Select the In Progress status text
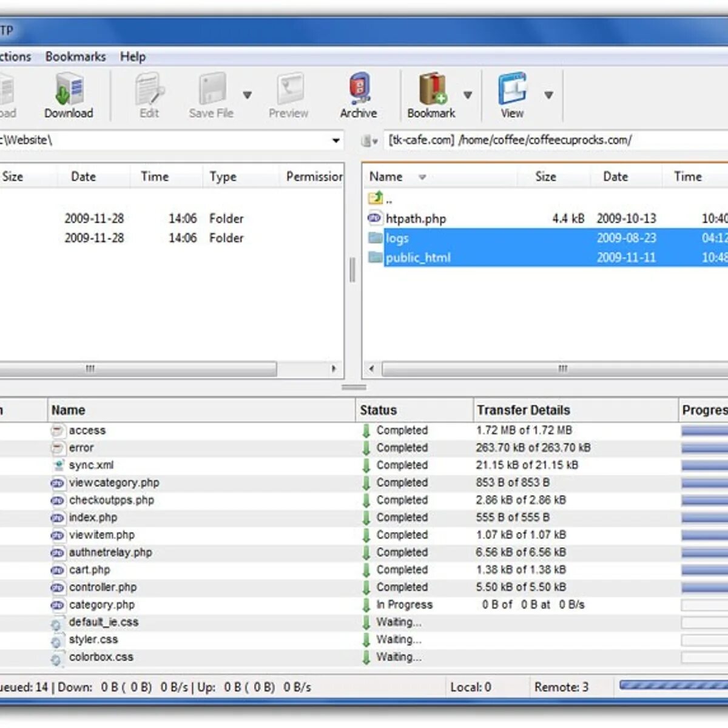 (404, 605)
